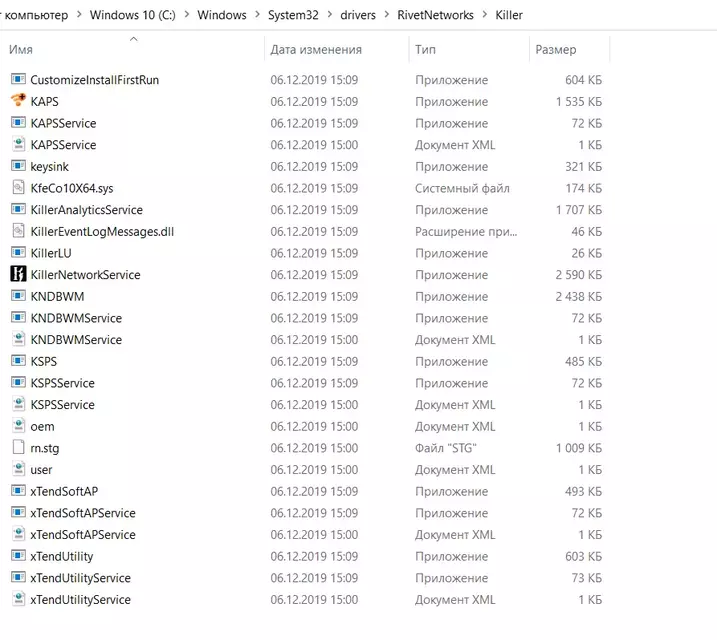Click icon of KSPSService XML document
Screen dimensions: 717x640
(18, 404)
